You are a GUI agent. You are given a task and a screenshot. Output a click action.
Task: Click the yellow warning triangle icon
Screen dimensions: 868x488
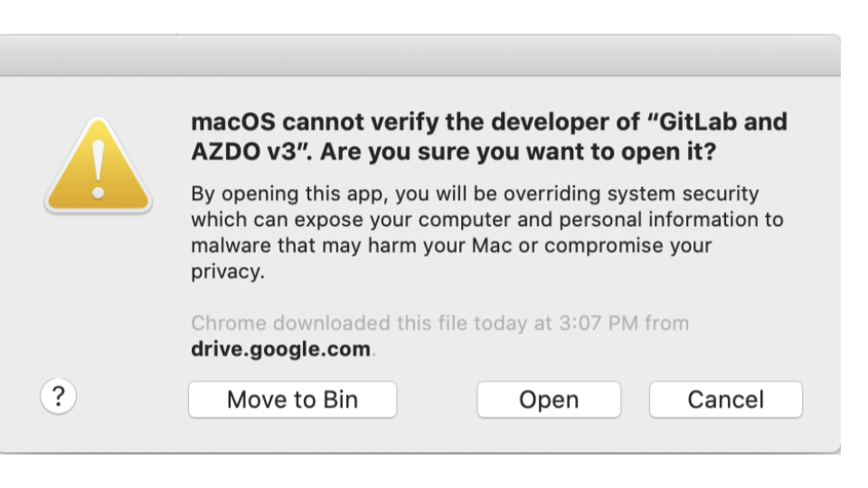pos(98,164)
